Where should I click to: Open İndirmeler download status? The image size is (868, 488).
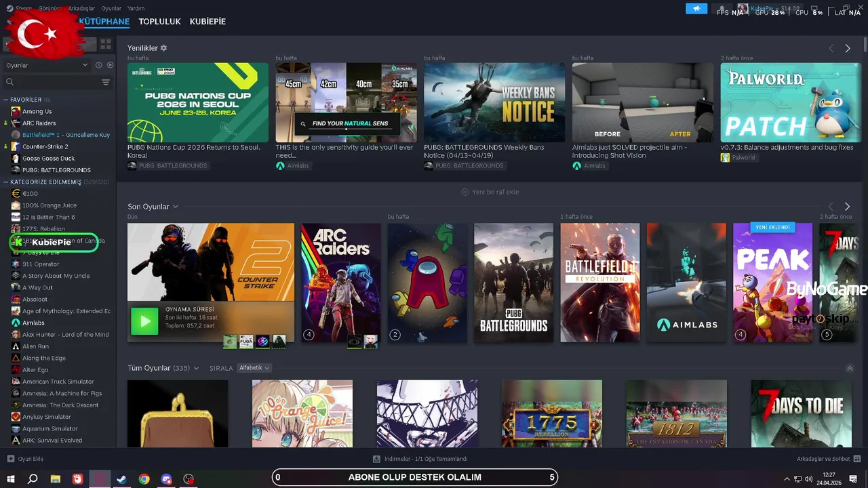[x=420, y=459]
